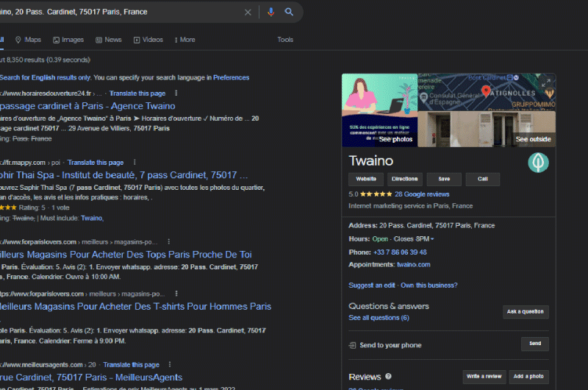Click the magnifying glass search icon
This screenshot has height=390, width=588.
[x=289, y=12]
